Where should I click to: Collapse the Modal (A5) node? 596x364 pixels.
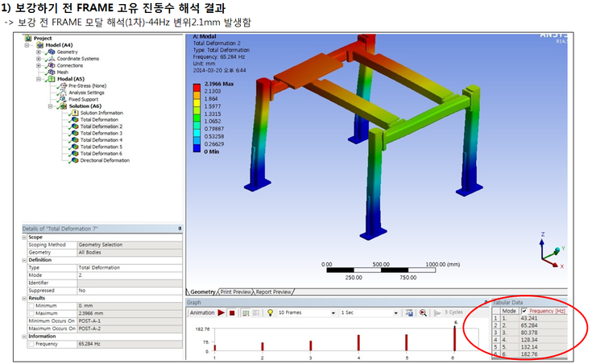39,79
